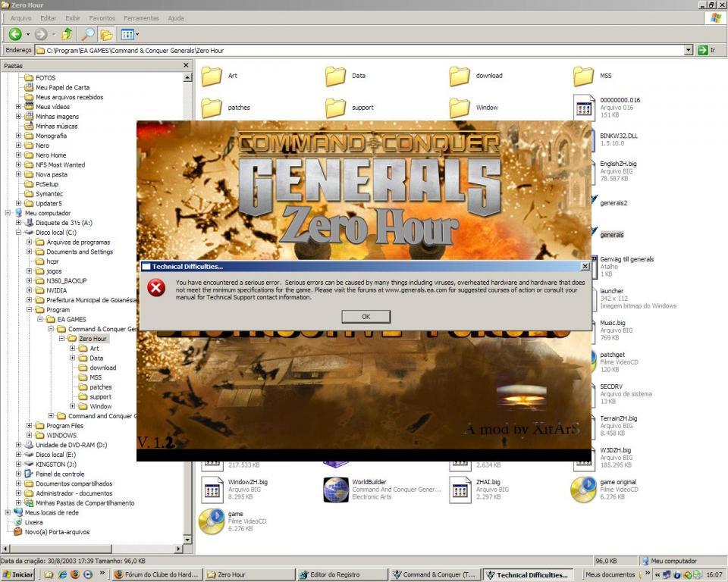Expand the Meus locais de rede node
The height and width of the screenshot is (582, 728).
[8, 512]
